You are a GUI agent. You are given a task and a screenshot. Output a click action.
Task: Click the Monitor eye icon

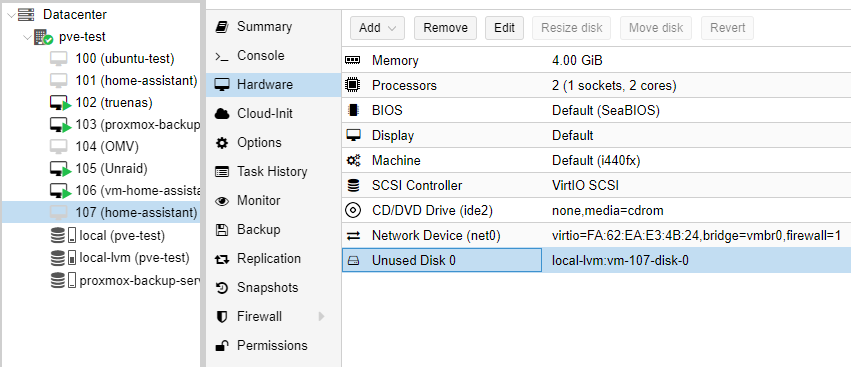pyautogui.click(x=222, y=201)
